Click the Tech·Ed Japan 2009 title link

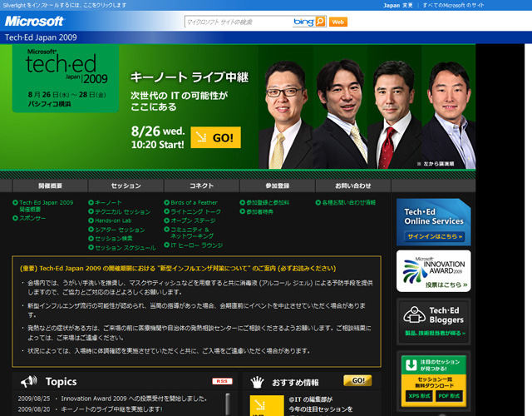(x=41, y=37)
